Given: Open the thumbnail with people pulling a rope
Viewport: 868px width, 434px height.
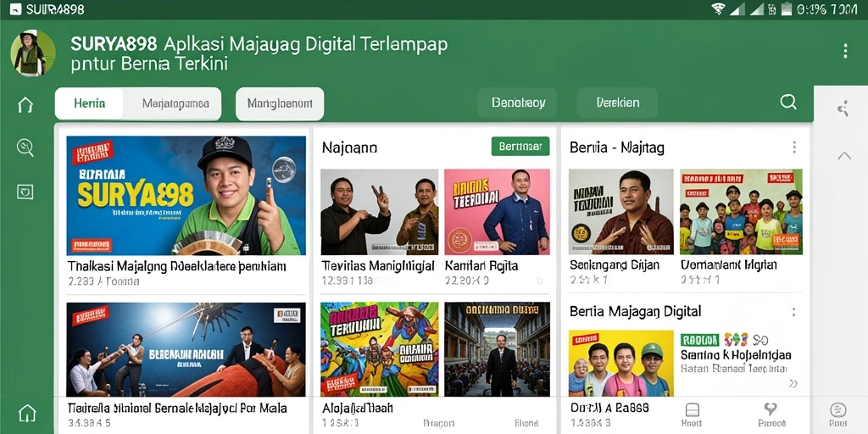Looking at the screenshot, I should (x=186, y=349).
